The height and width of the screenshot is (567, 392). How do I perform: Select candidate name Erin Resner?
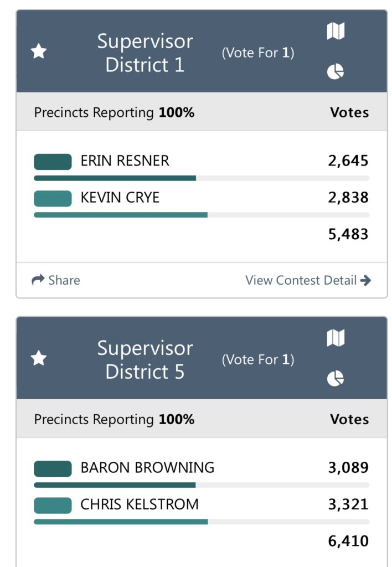pyautogui.click(x=125, y=161)
